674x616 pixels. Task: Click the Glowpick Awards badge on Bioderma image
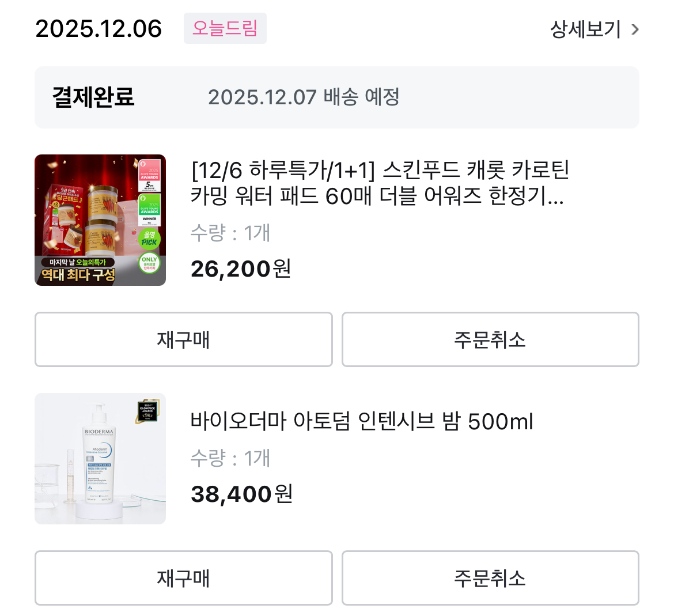click(148, 411)
